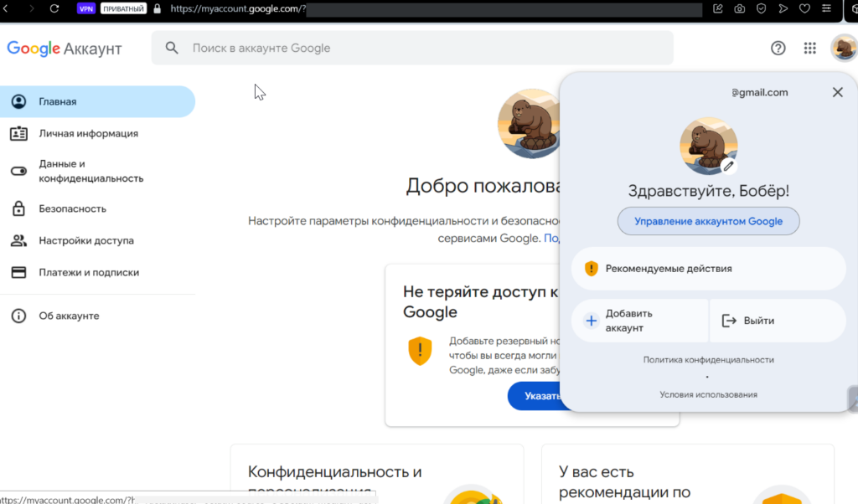Click the large beaver profile picture on the page
The image size is (858, 504).
click(529, 124)
